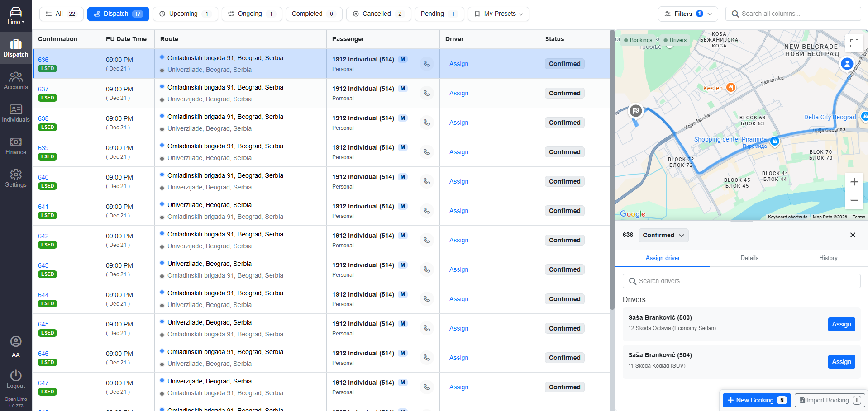Go to the Individuals sidebar page
This screenshot has width=868, height=411.
[16, 113]
